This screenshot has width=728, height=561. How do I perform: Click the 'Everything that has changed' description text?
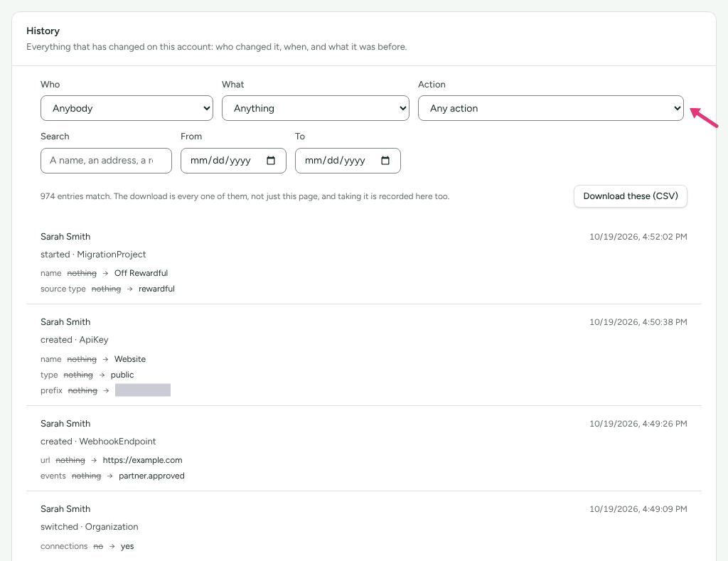tap(217, 47)
